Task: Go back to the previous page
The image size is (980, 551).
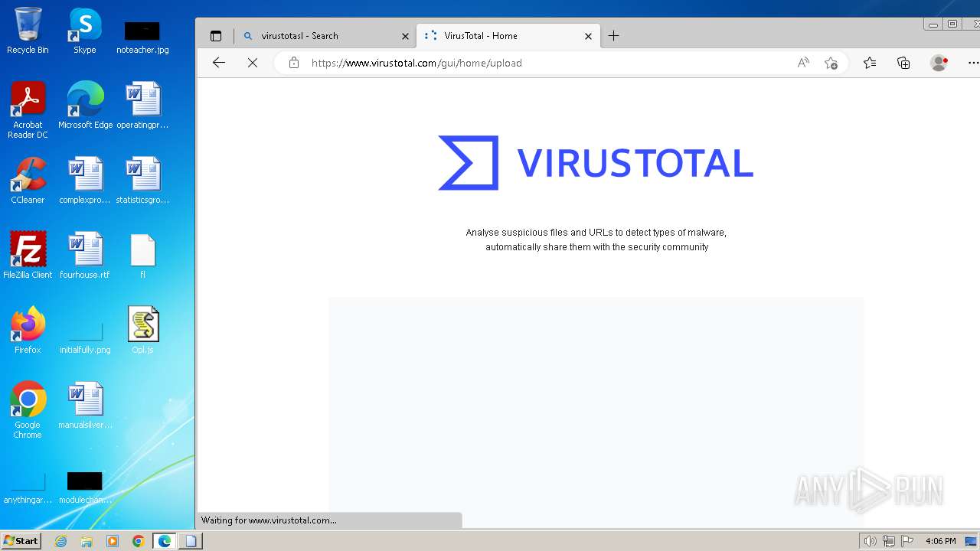Action: (x=219, y=63)
